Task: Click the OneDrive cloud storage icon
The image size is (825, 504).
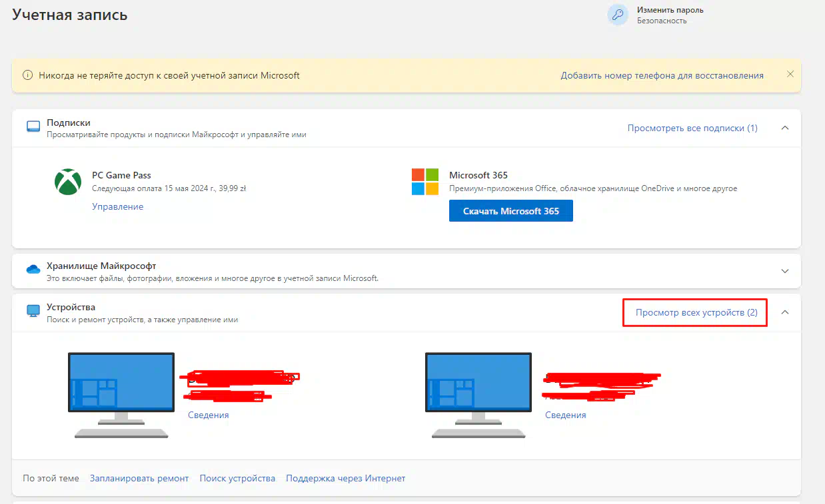Action: [x=33, y=270]
